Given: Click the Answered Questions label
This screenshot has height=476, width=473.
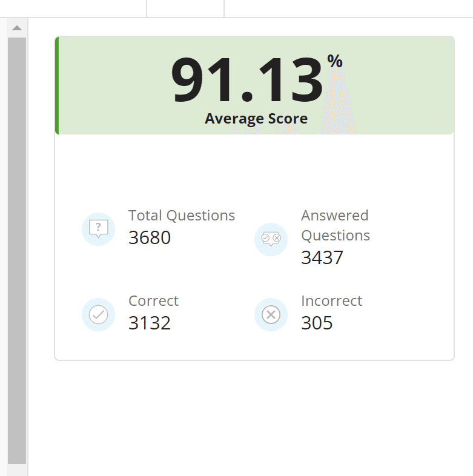Looking at the screenshot, I should click(x=336, y=225).
